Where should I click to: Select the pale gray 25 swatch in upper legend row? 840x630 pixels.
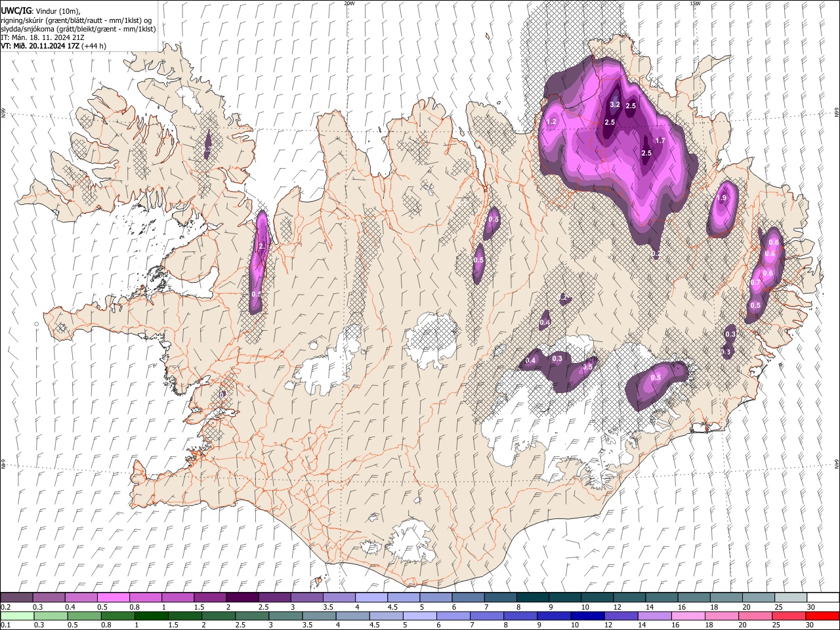(791, 598)
